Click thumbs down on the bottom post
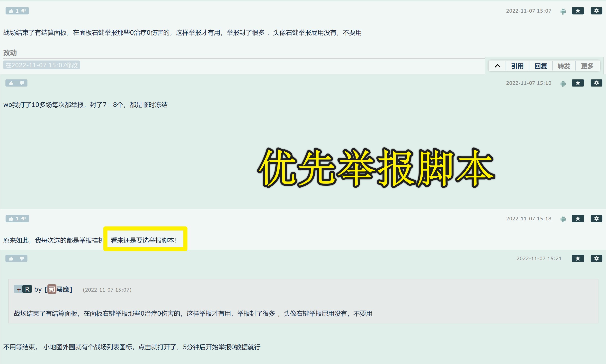Viewport: 606px width, 364px height. pyautogui.click(x=22, y=258)
